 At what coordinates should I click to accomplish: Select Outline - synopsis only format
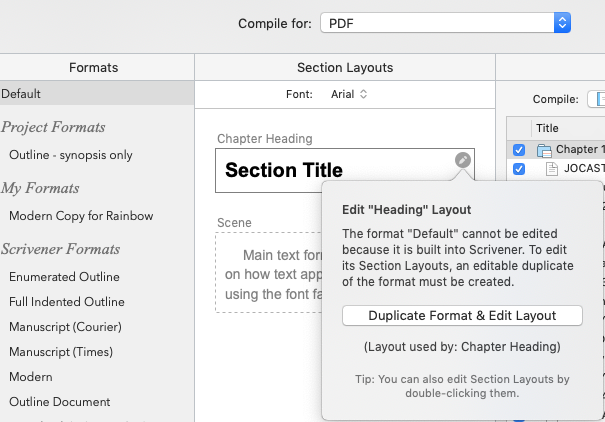[71, 155]
